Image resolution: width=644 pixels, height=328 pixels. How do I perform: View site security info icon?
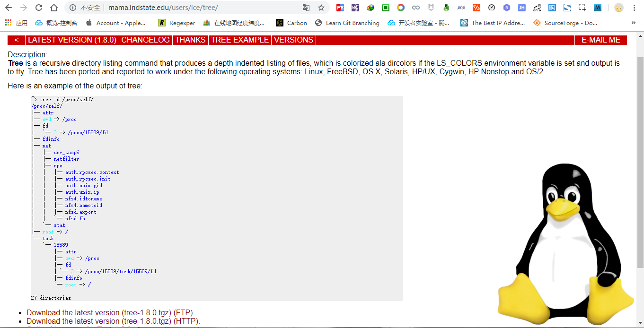(72, 8)
